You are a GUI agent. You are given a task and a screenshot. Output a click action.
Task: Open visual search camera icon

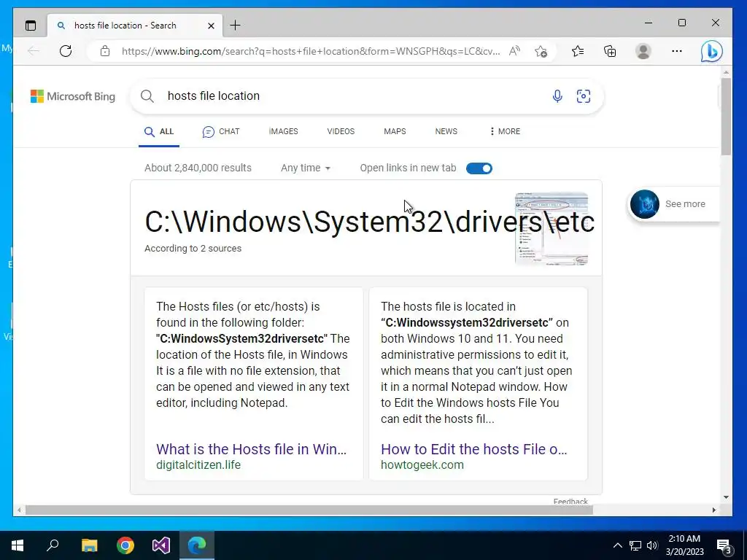[x=583, y=96]
